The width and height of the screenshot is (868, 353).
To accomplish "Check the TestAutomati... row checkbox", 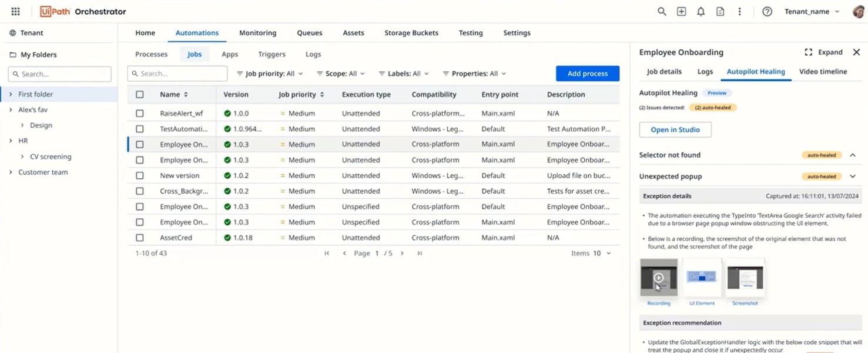I will click(139, 129).
